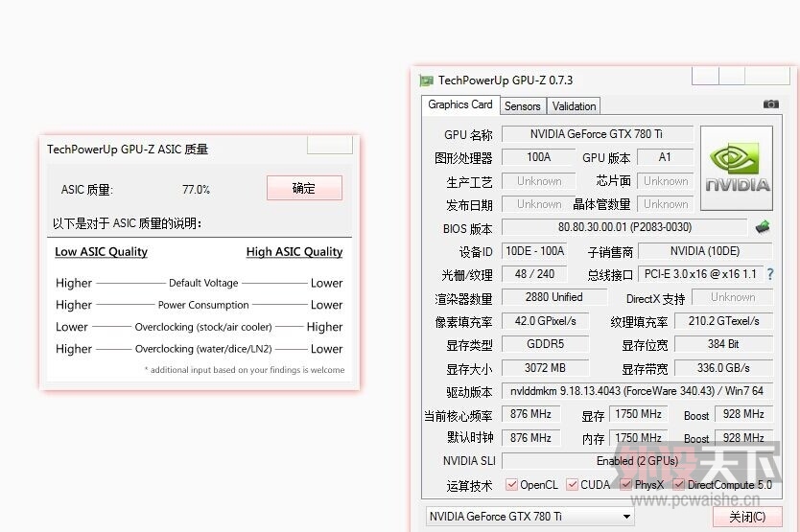Click the texture fillrate value 210.2 GTexel/s
The width and height of the screenshot is (800, 532).
723,321
